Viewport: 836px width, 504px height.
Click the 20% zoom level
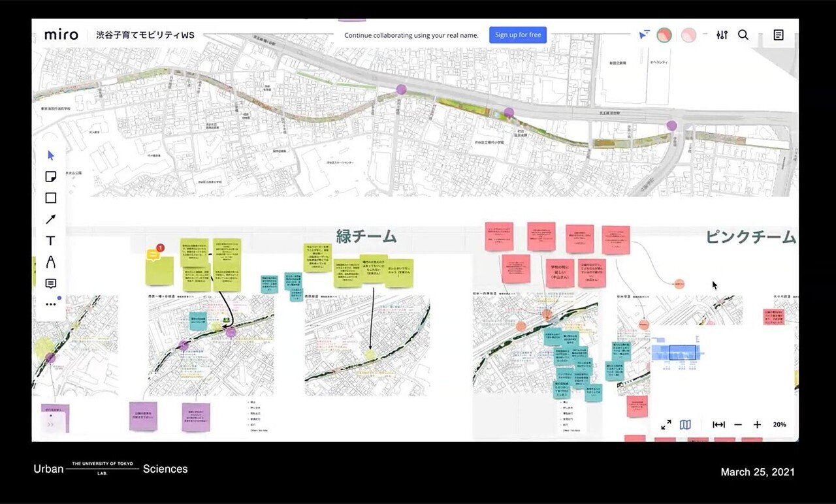tap(780, 425)
